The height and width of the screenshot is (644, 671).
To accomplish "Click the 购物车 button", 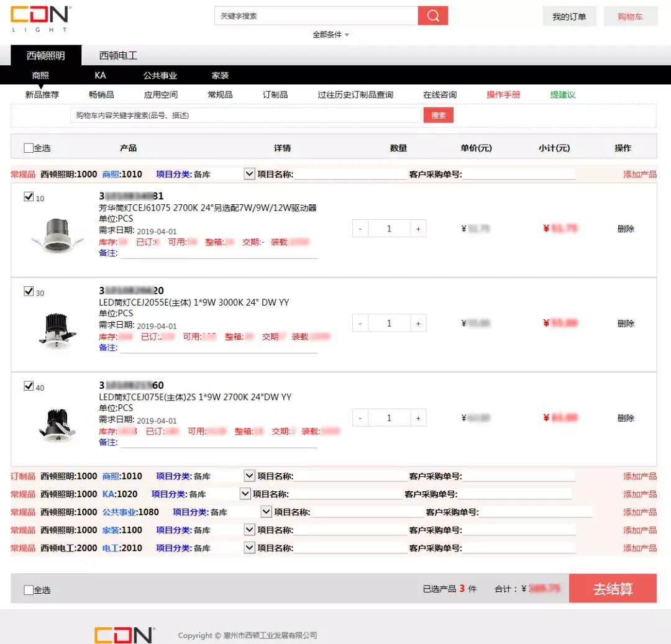I will [x=631, y=17].
